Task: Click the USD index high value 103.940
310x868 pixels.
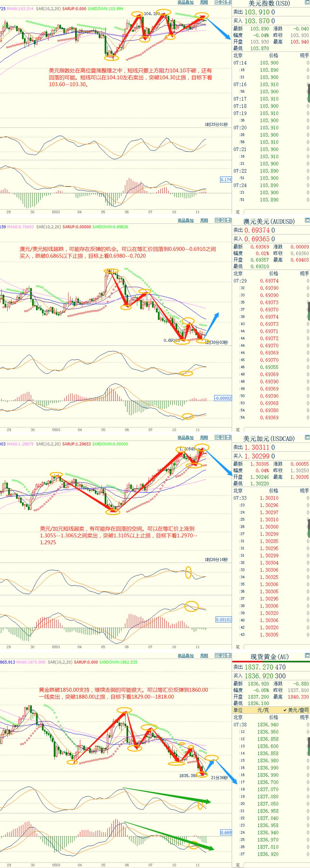Action: point(300,42)
